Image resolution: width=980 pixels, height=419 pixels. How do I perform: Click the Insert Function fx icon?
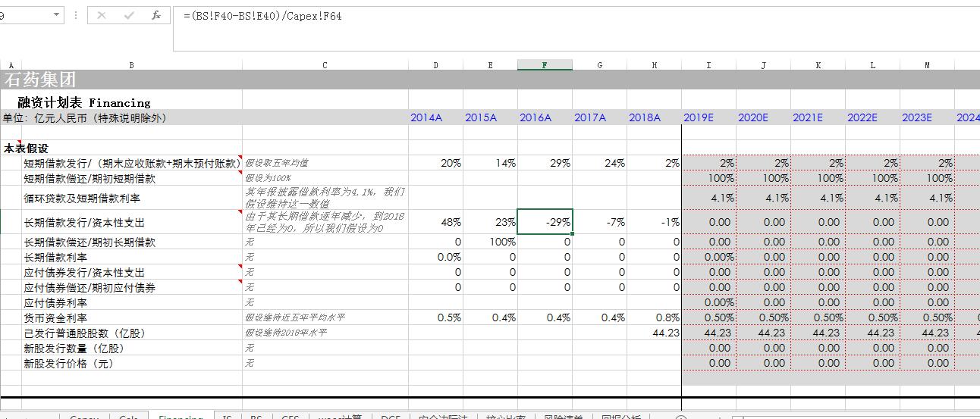[156, 15]
